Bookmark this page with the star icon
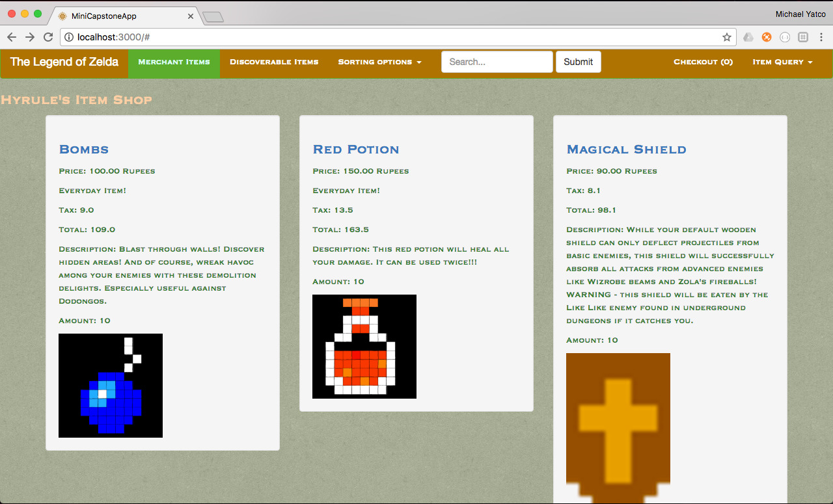The height and width of the screenshot is (504, 833). 727,37
